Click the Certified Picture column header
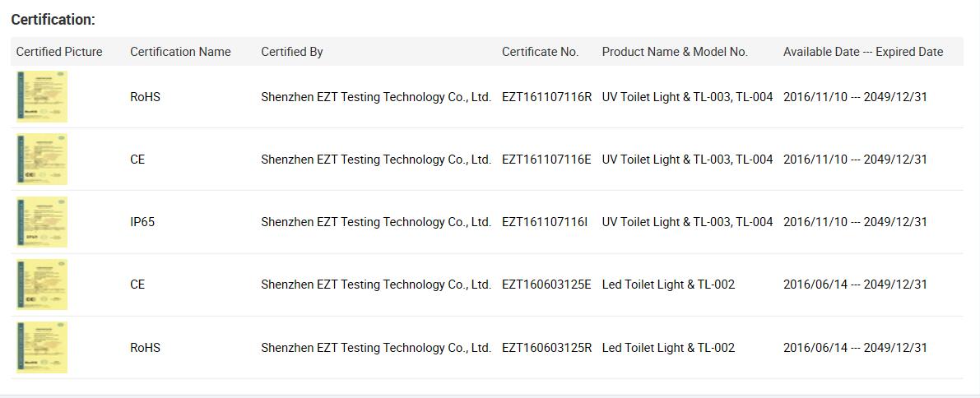 (x=59, y=52)
